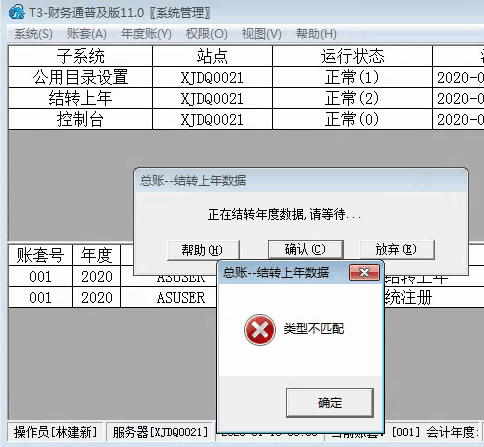Click the 确认(C) button
This screenshot has height=447, width=484.
pos(306,249)
